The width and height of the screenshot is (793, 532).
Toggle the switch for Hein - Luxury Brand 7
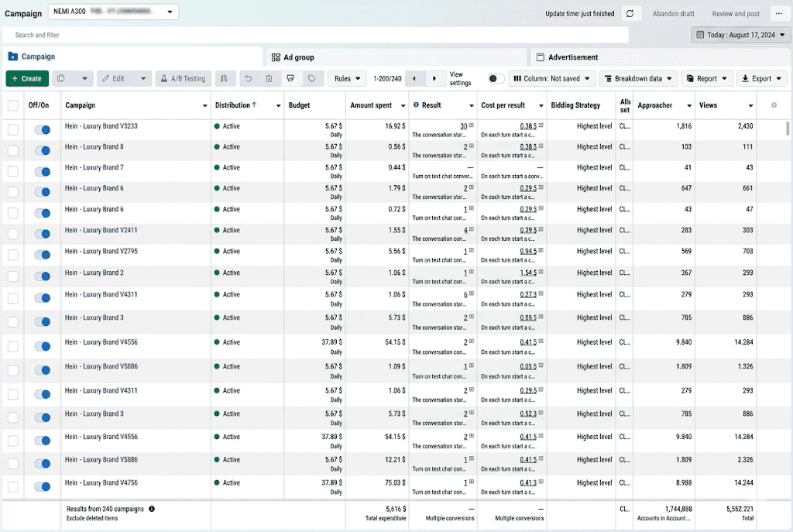coord(43,171)
